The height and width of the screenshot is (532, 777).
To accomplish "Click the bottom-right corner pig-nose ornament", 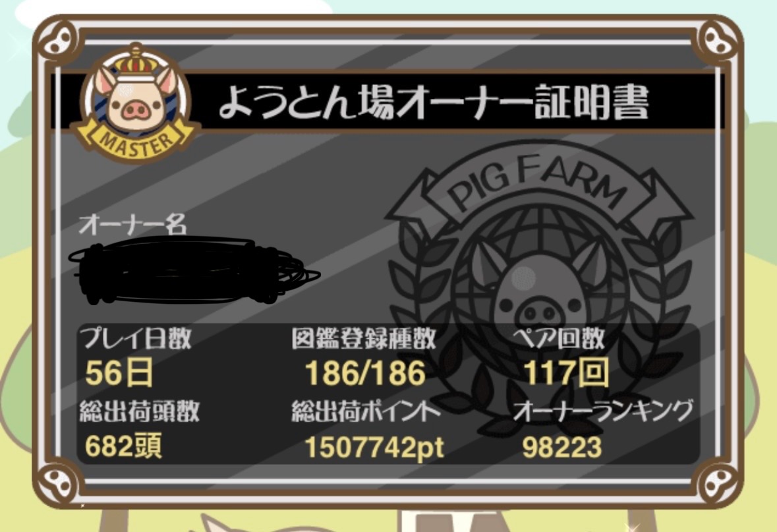I will coord(717,483).
